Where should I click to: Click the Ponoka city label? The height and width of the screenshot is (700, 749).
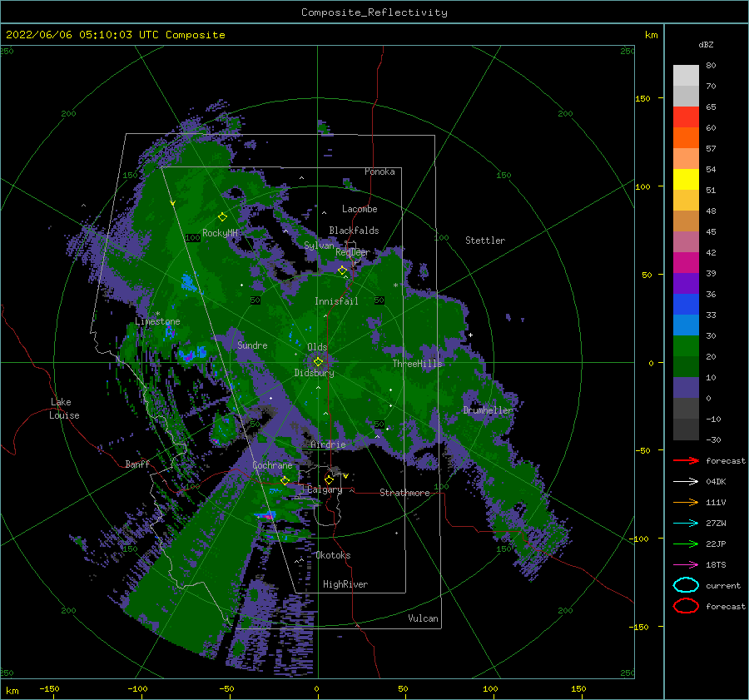point(379,171)
